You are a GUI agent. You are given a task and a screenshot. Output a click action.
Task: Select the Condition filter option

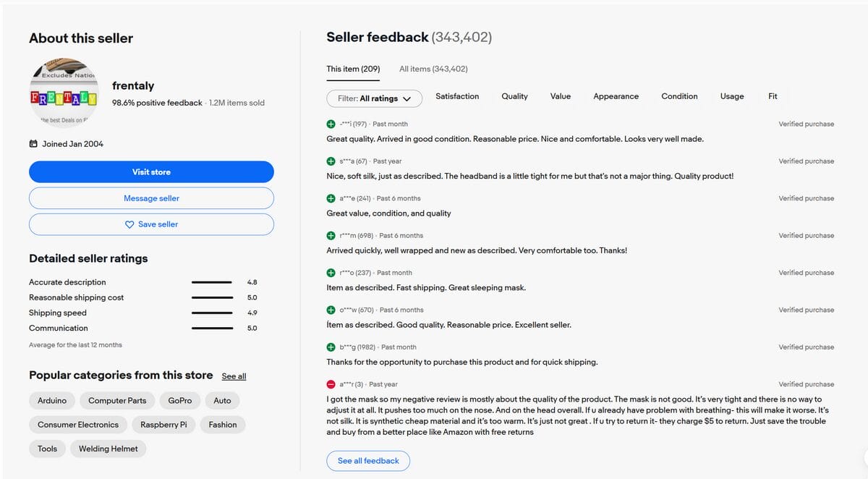click(679, 96)
